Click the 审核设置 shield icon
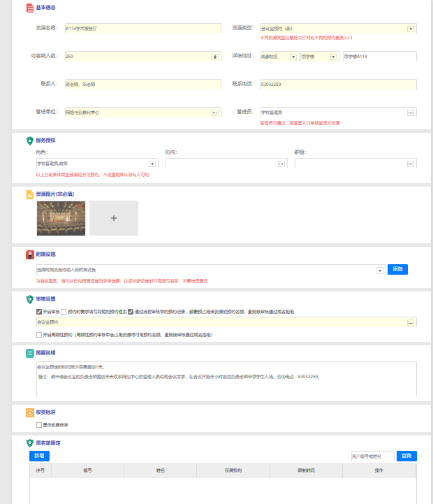Screen dimensions: 433x504 29,299
